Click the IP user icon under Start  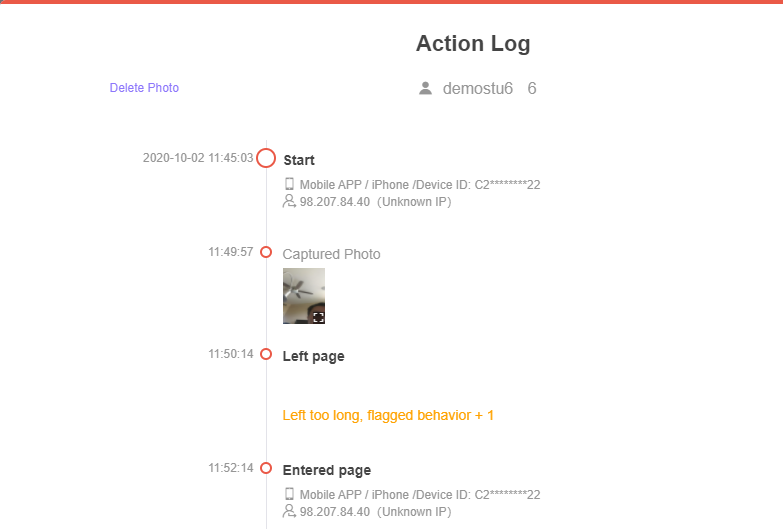coord(289,201)
